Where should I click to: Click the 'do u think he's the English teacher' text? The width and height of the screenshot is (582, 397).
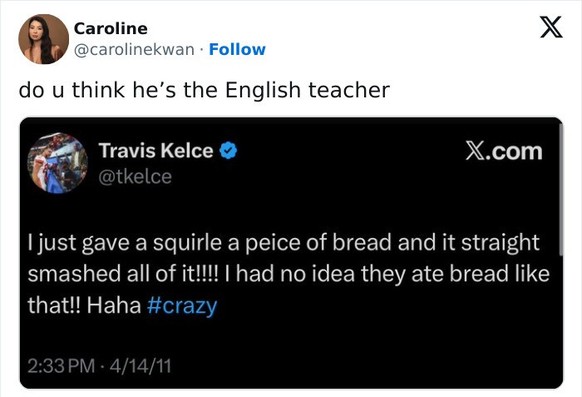204,90
